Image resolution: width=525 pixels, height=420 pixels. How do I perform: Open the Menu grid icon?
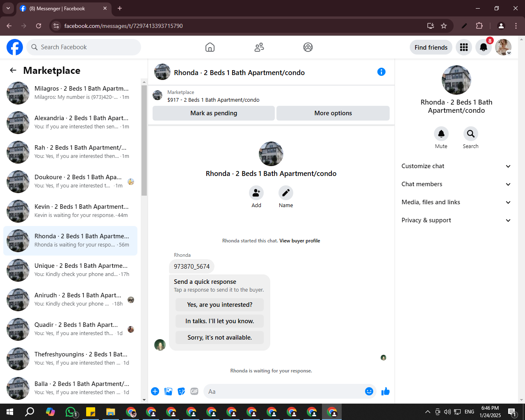tap(464, 47)
